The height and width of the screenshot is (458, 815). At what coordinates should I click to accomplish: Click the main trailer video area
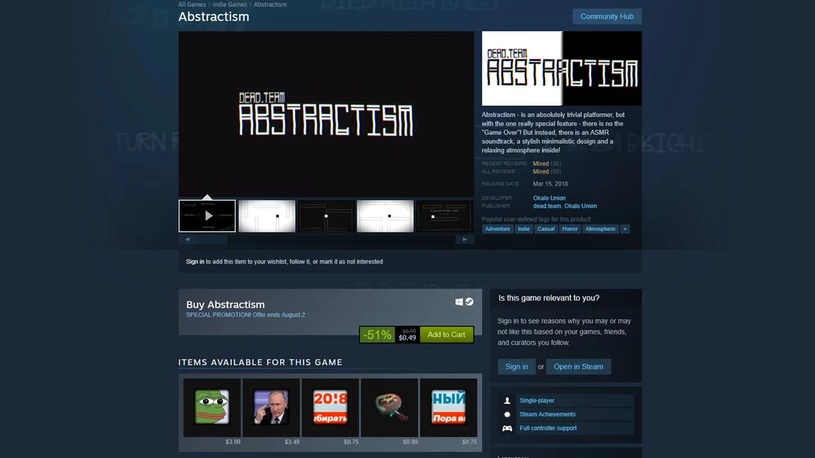(x=326, y=114)
